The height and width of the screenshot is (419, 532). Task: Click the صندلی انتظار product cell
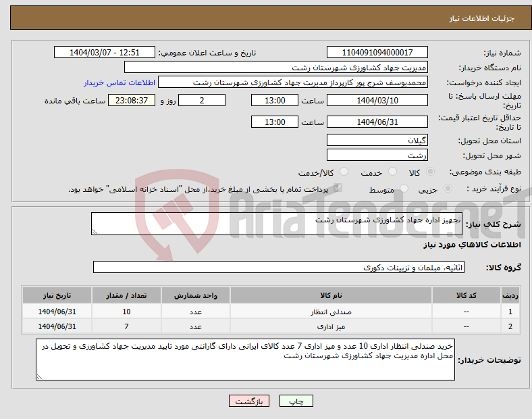[x=331, y=312]
